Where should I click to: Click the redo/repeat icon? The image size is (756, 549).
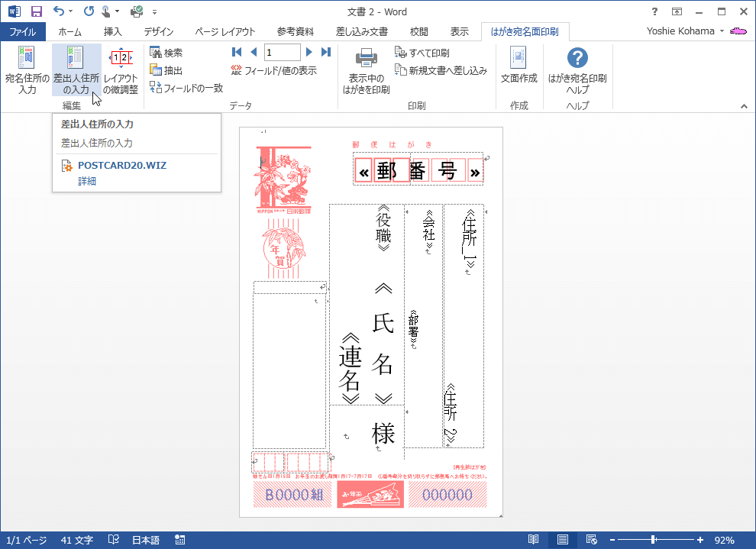[x=89, y=11]
